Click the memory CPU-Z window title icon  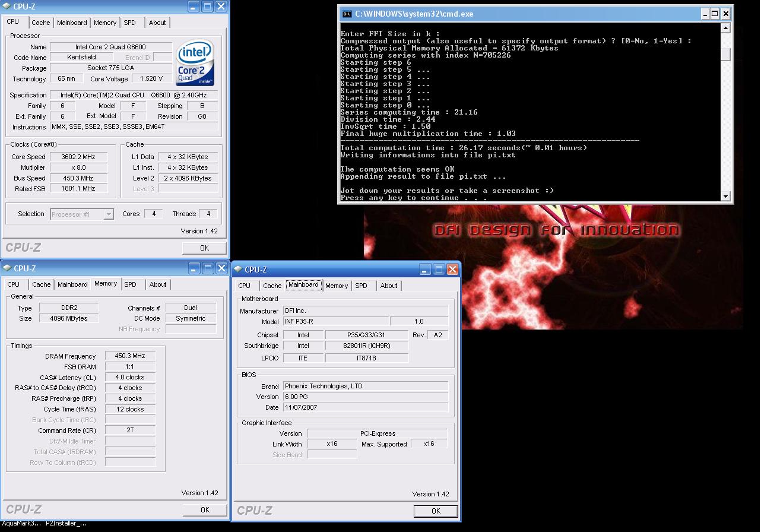[x=7, y=268]
